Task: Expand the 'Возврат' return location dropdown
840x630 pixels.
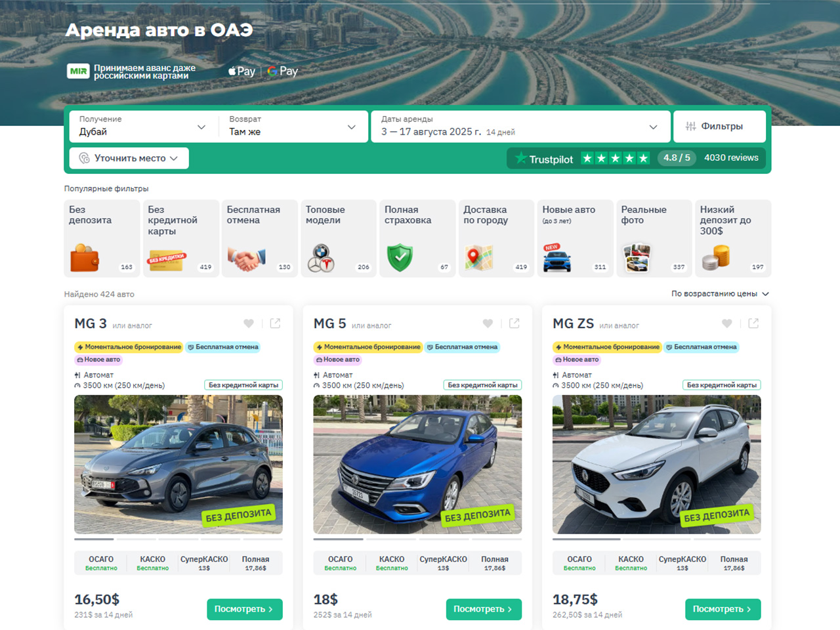Action: coord(293,126)
